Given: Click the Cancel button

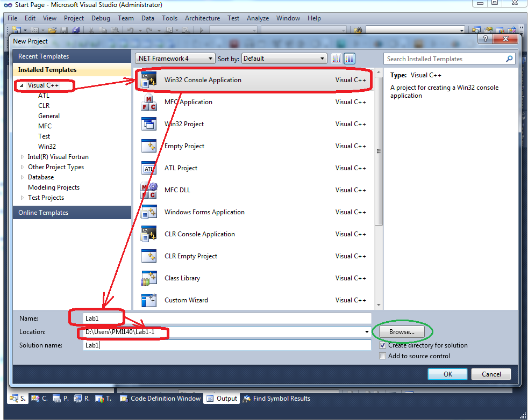Looking at the screenshot, I should pyautogui.click(x=491, y=374).
